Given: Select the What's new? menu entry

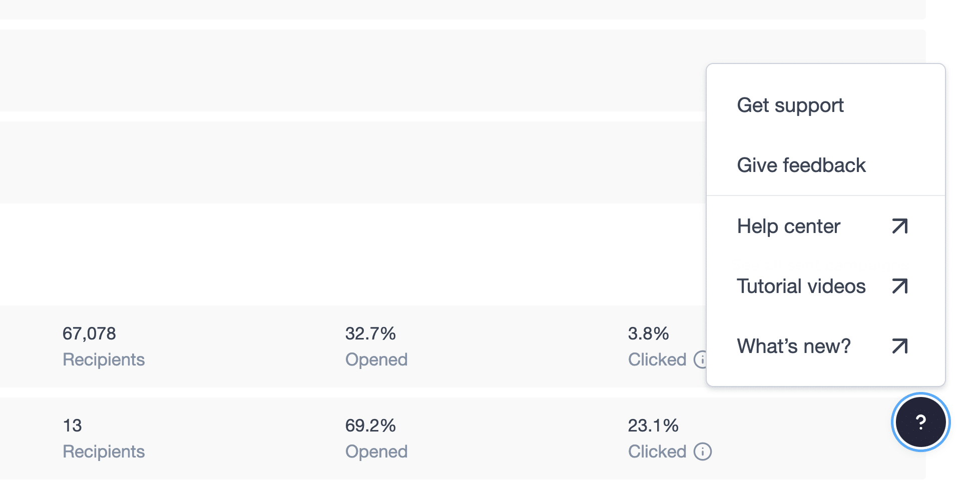Looking at the screenshot, I should pyautogui.click(x=794, y=346).
